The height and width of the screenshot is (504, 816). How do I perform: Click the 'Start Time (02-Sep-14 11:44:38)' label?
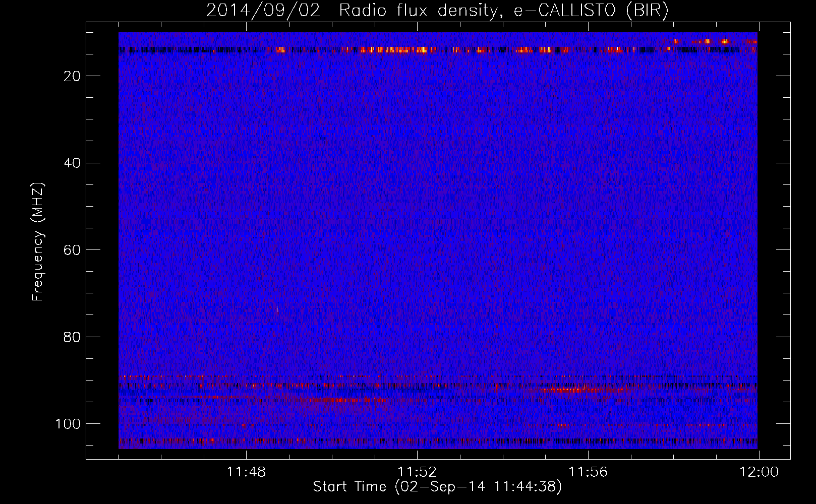(x=437, y=487)
